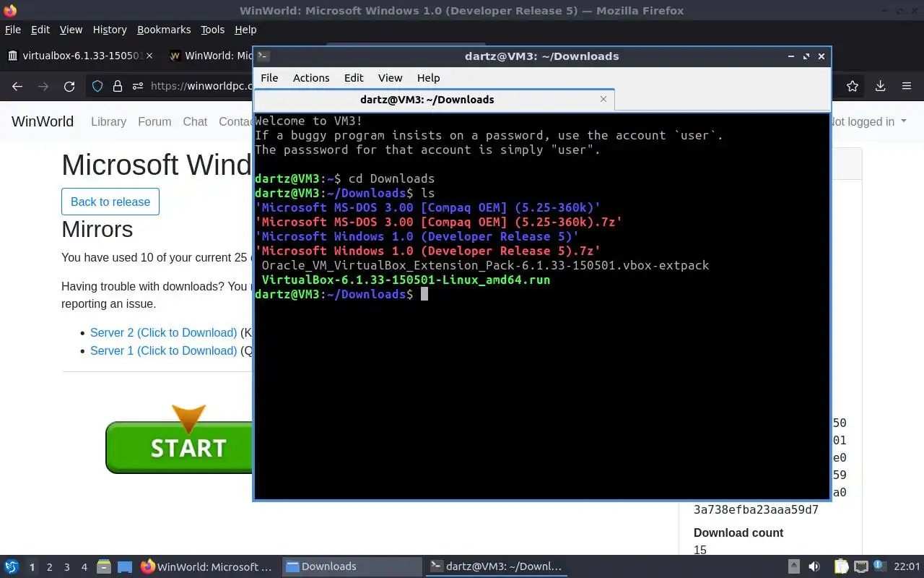The image size is (924, 578).
Task: Open the clipboard manager tray icon
Action: pos(842,566)
